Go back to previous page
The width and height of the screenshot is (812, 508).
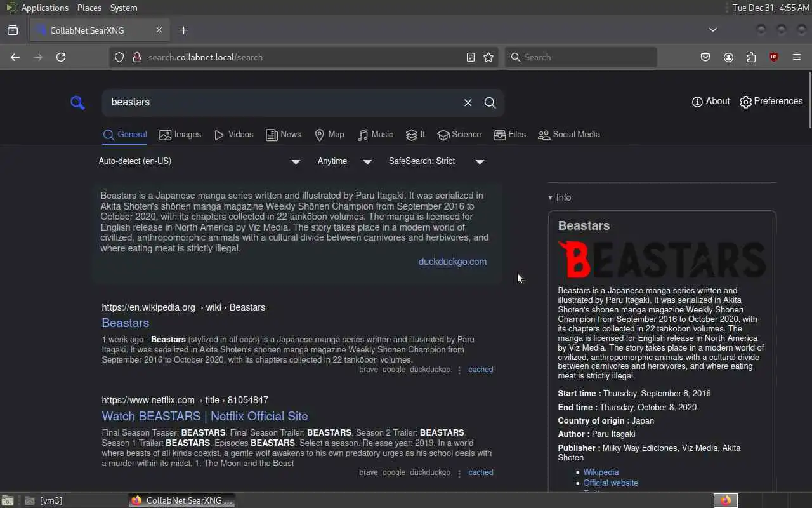click(15, 57)
